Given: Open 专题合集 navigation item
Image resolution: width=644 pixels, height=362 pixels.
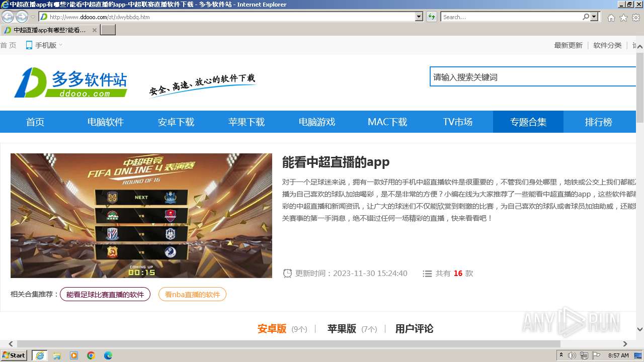Looking at the screenshot, I should pyautogui.click(x=528, y=122).
